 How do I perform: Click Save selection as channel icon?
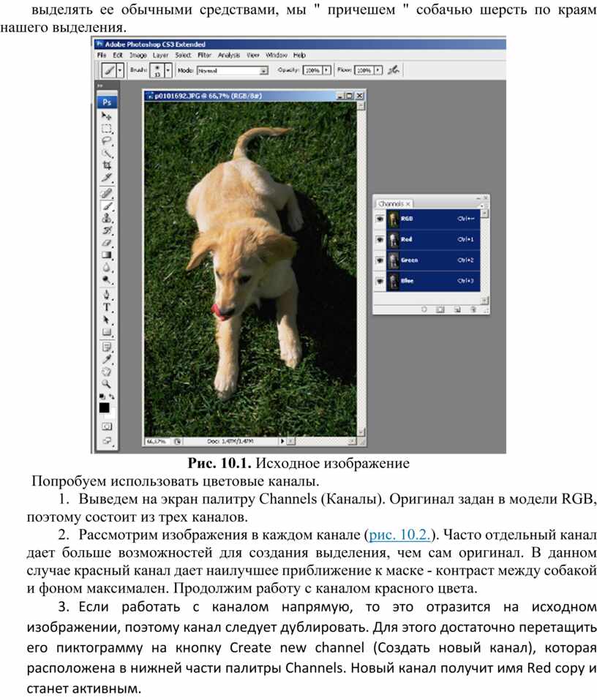pos(440,309)
